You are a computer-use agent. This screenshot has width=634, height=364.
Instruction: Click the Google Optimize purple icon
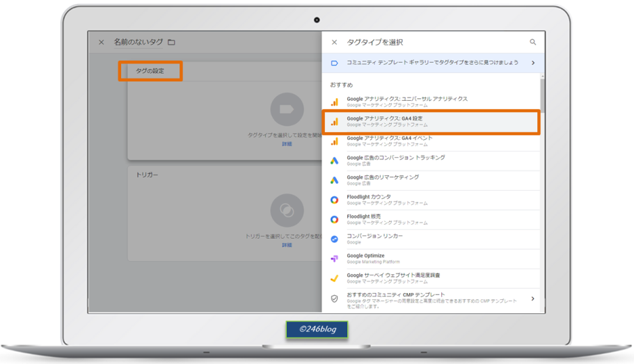334,259
